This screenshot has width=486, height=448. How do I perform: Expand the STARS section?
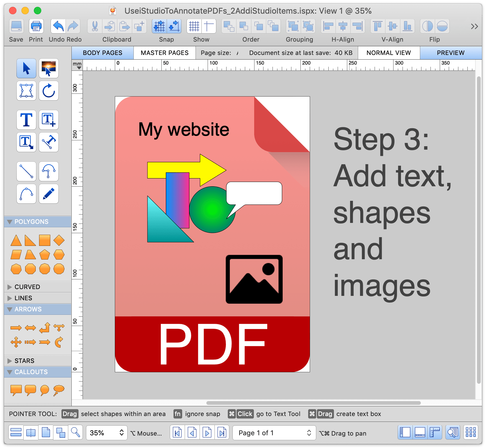point(9,360)
